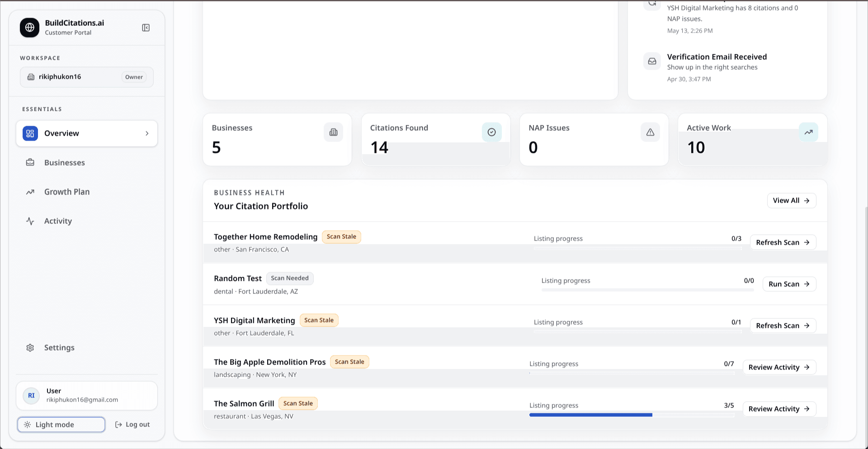Click the Active Work trending icon
This screenshot has width=868, height=449.
pyautogui.click(x=808, y=132)
